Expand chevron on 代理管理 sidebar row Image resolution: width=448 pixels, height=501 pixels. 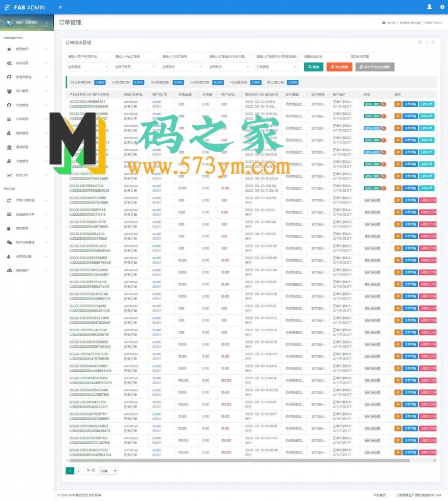click(x=46, y=105)
